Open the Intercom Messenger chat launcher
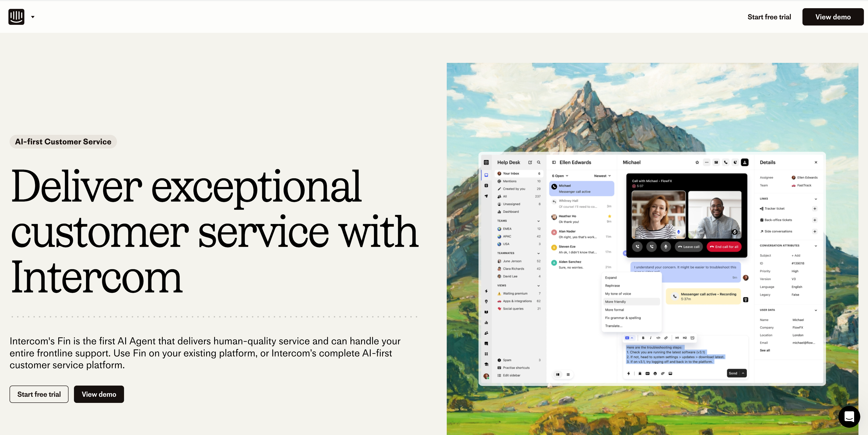 (849, 417)
